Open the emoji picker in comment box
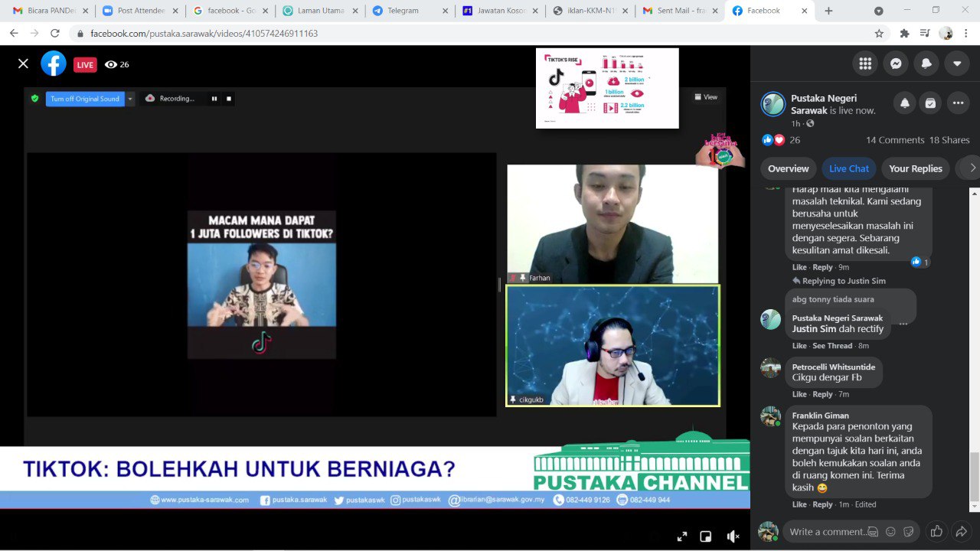The height and width of the screenshot is (551, 980). point(890,532)
